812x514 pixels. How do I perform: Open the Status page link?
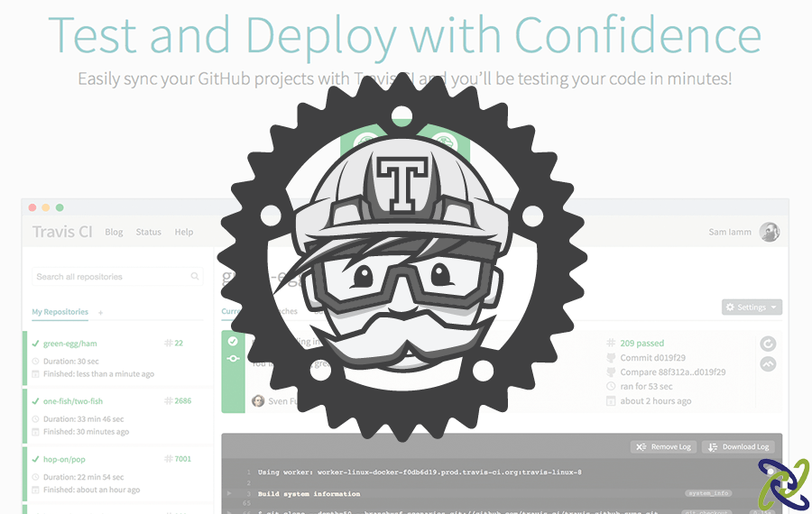tap(149, 232)
